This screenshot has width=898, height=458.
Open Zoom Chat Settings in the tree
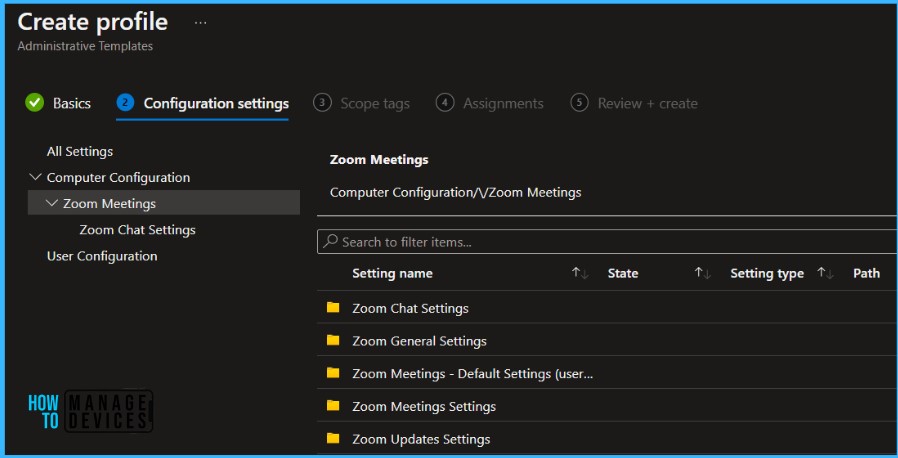(x=137, y=230)
